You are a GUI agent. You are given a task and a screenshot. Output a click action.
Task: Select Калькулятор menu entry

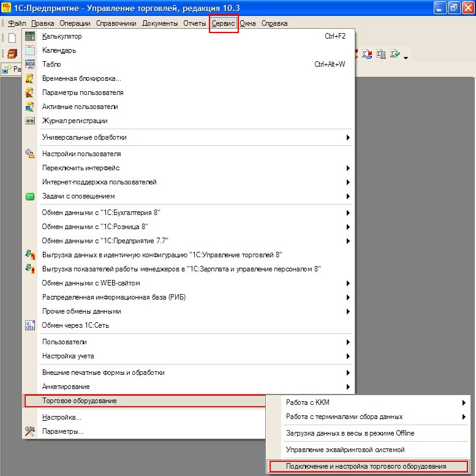[189, 36]
